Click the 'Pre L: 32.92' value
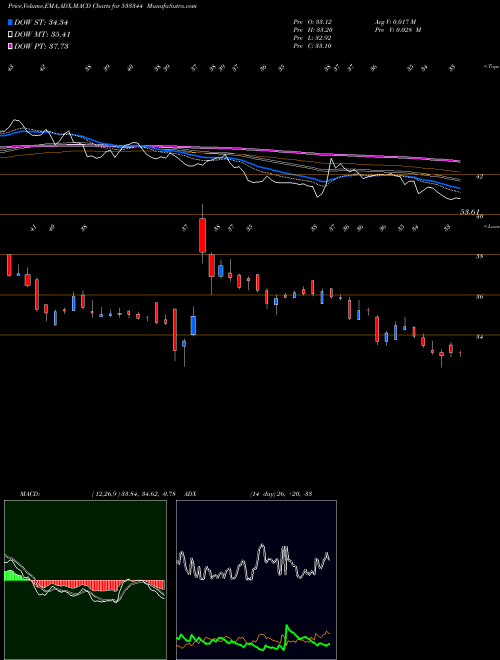The width and height of the screenshot is (500, 660). pos(313,38)
